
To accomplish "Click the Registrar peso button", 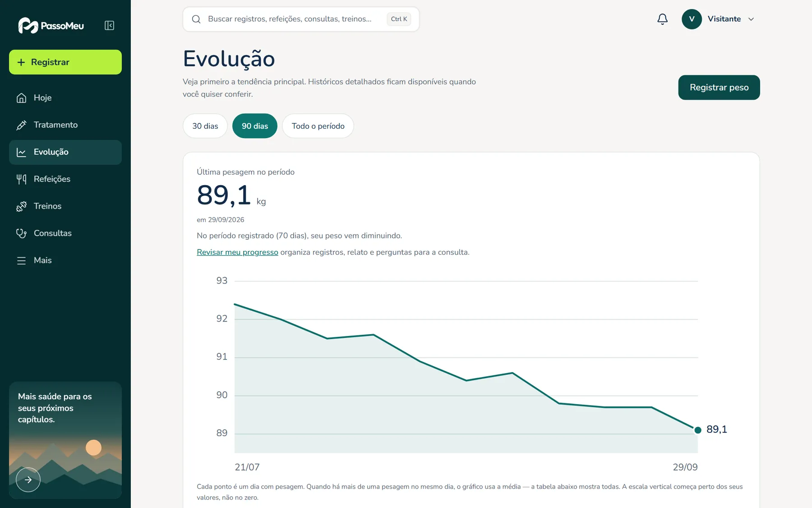I will pos(719,88).
